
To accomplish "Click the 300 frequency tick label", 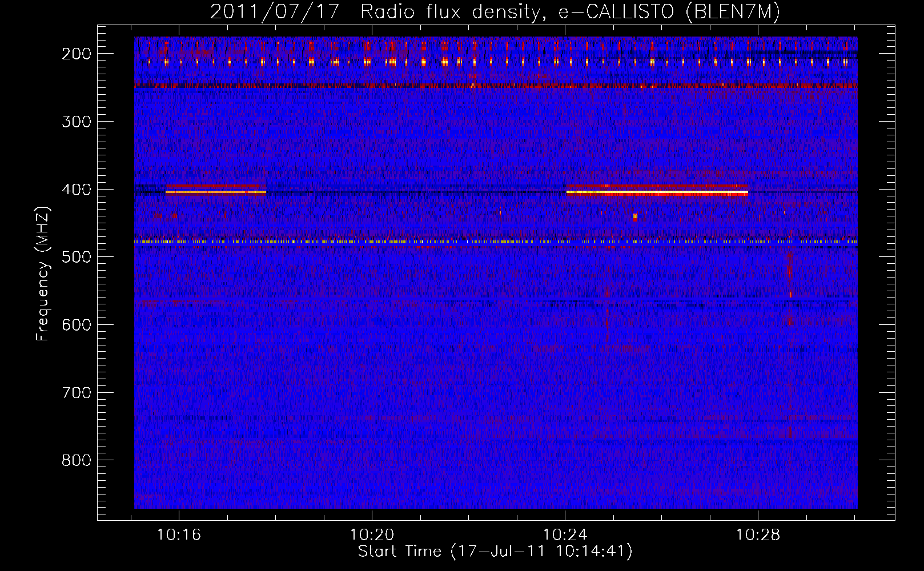I will tap(77, 122).
